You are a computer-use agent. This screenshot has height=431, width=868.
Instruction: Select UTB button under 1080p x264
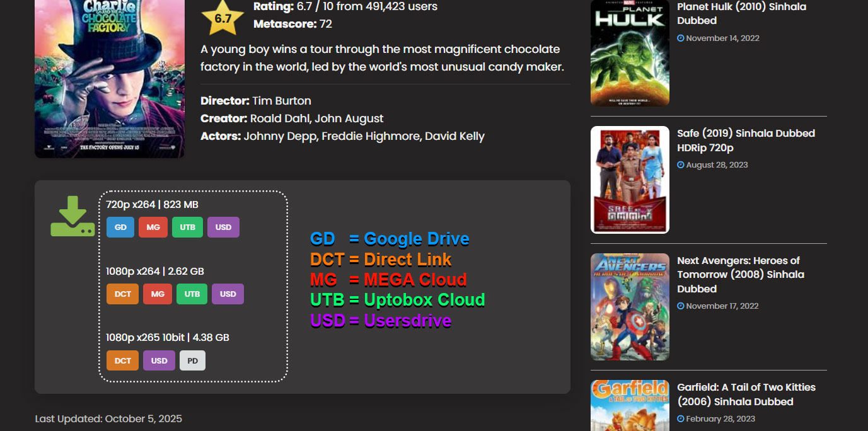[x=192, y=294]
